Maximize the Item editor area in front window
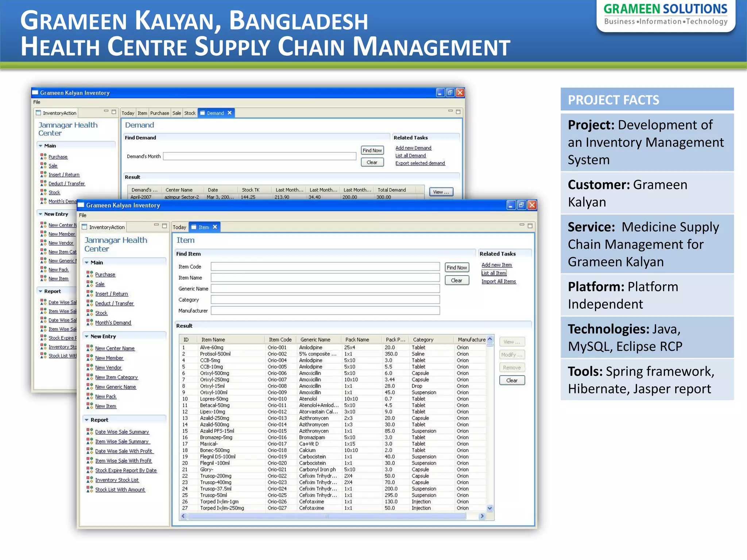Screen dimensions: 747x560 (530, 226)
